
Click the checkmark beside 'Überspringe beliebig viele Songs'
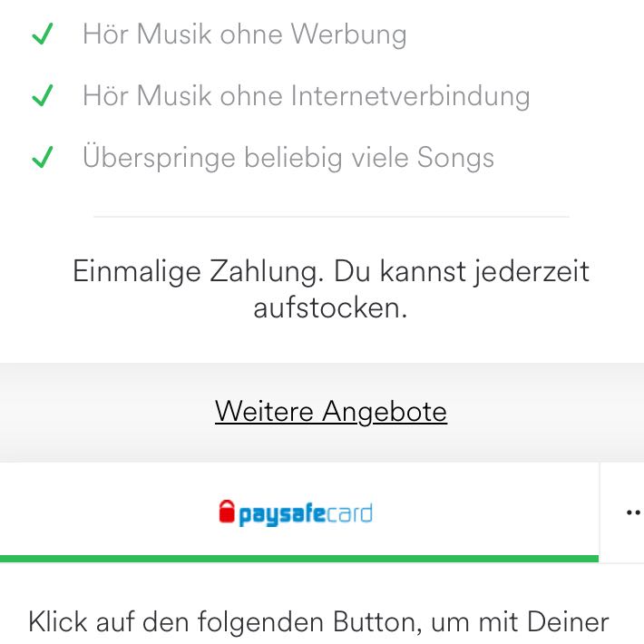pos(43,157)
